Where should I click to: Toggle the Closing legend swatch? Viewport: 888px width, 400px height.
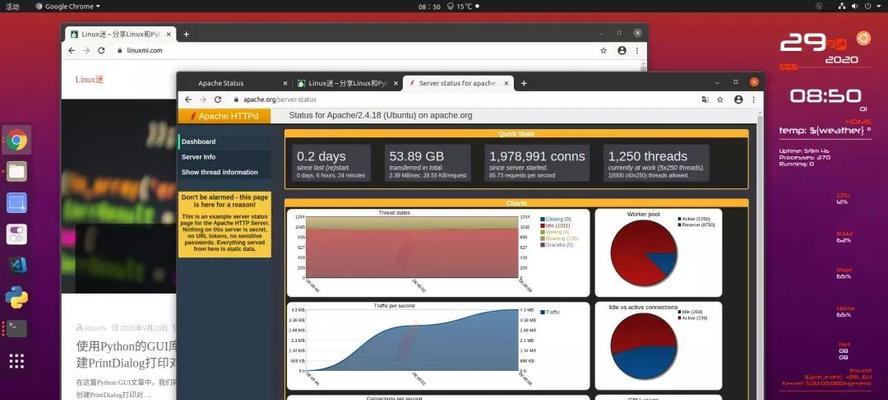[543, 219]
